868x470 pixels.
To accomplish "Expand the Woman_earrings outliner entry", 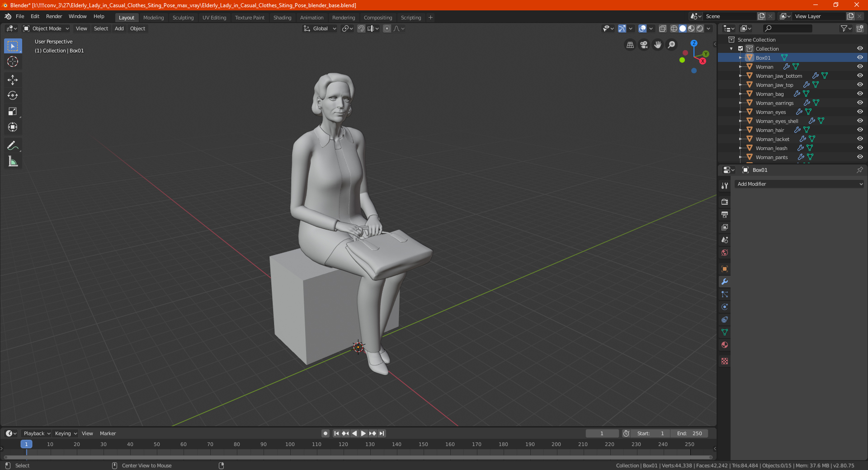I will pos(741,103).
